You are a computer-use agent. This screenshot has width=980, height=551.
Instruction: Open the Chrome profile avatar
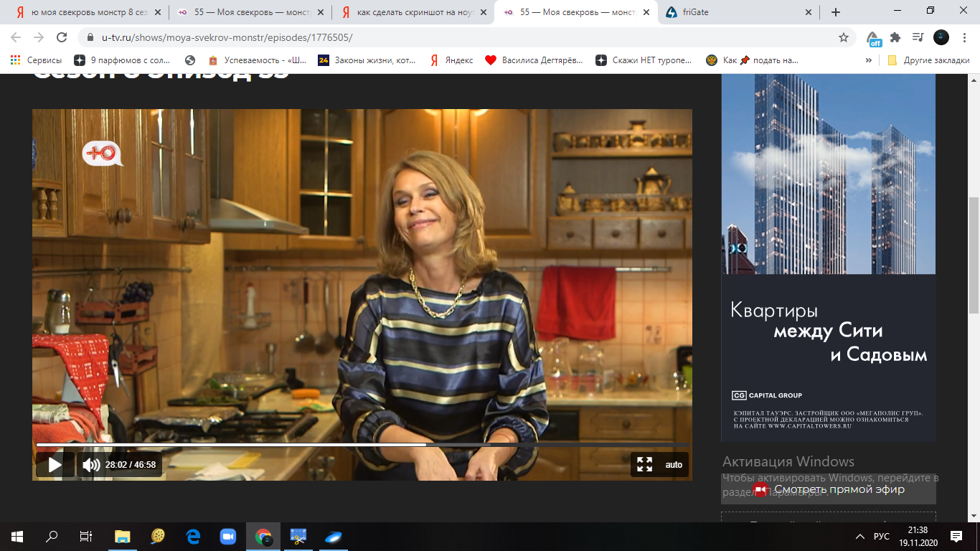tap(941, 37)
